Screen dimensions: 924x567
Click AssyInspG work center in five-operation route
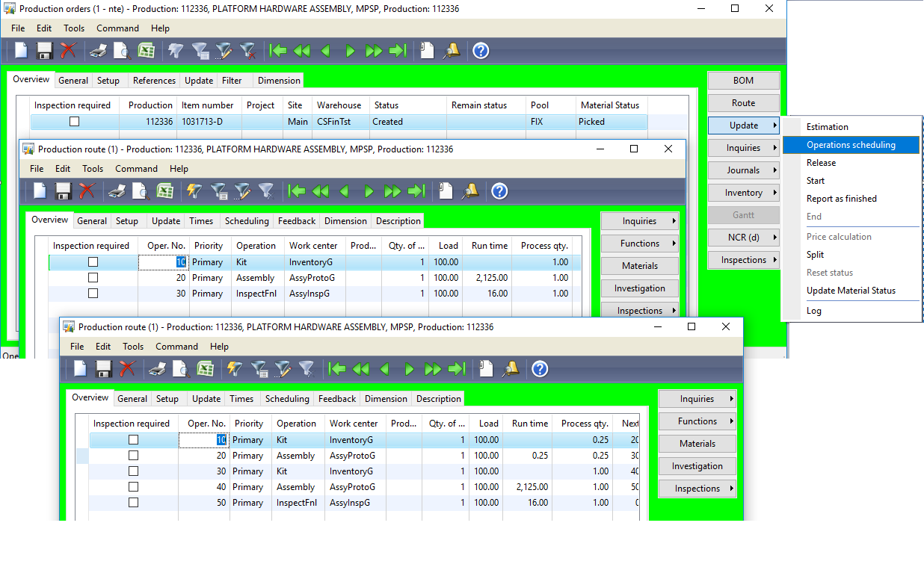(x=356, y=503)
